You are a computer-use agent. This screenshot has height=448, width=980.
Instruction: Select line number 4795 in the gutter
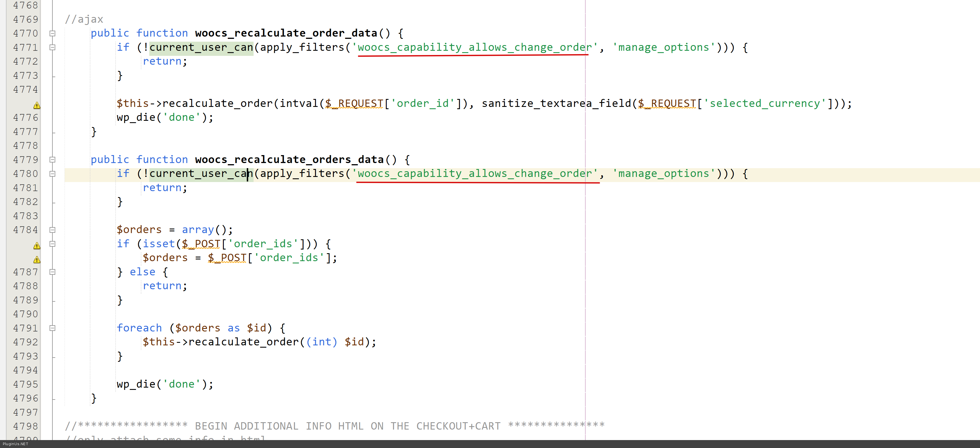(25, 384)
